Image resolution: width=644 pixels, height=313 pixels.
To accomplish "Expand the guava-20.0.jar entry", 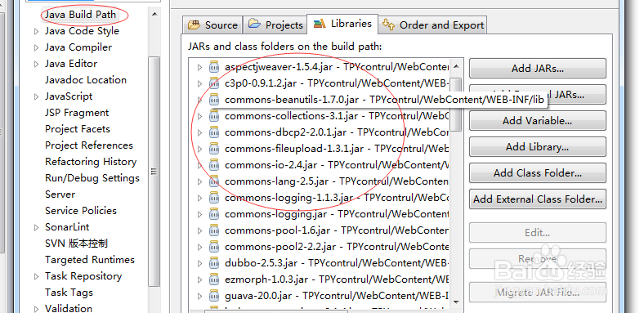I will click(x=199, y=296).
